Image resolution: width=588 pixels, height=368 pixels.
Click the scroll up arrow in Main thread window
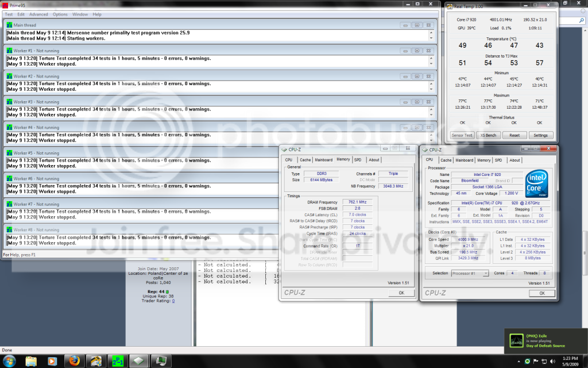(431, 33)
